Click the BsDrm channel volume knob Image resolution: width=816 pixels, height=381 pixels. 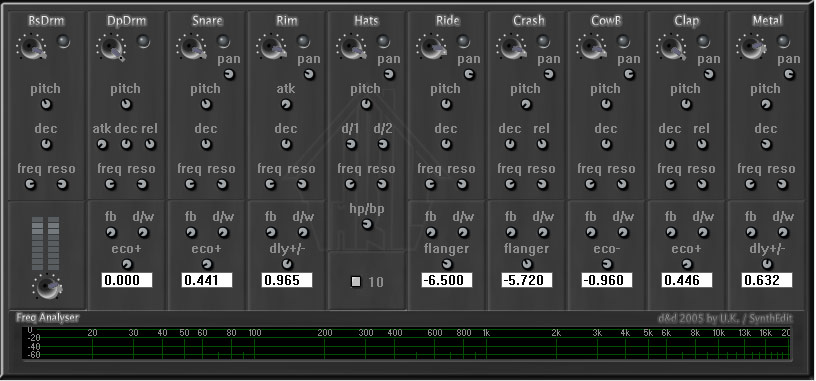[32, 47]
